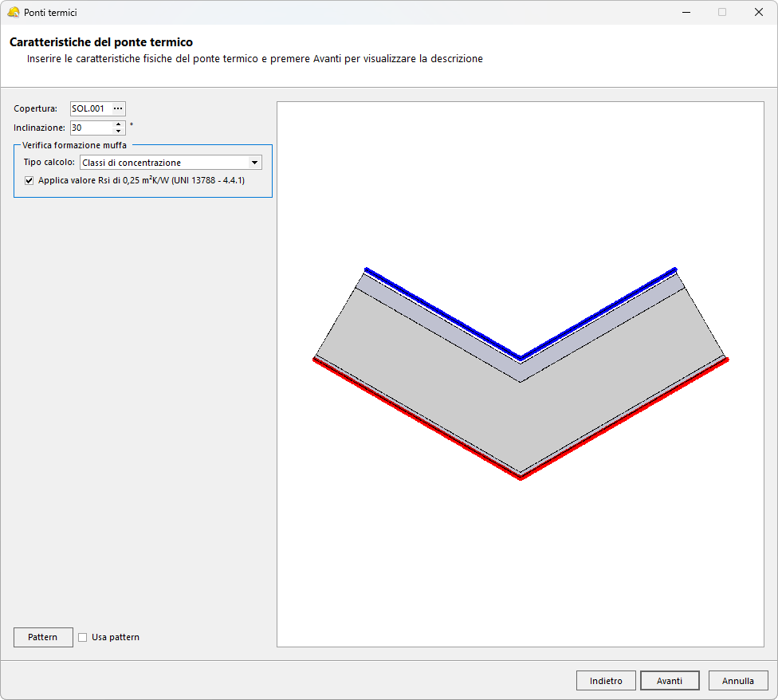Enable the Usa pattern checkbox
This screenshot has height=700, width=778.
[83, 637]
